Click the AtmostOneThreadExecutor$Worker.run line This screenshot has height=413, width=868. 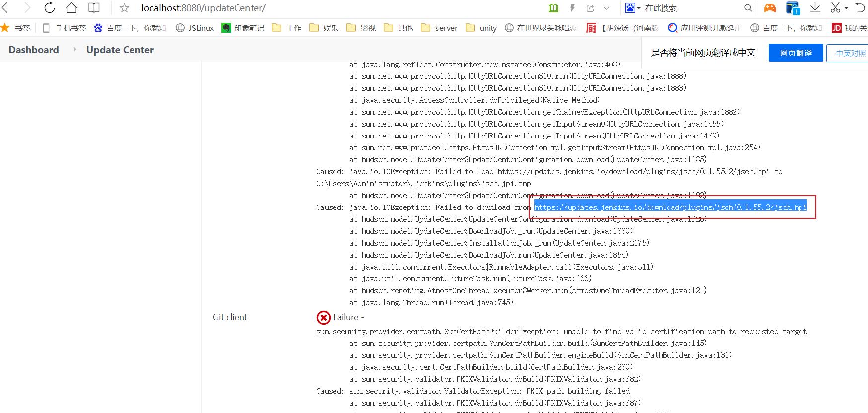pos(528,291)
